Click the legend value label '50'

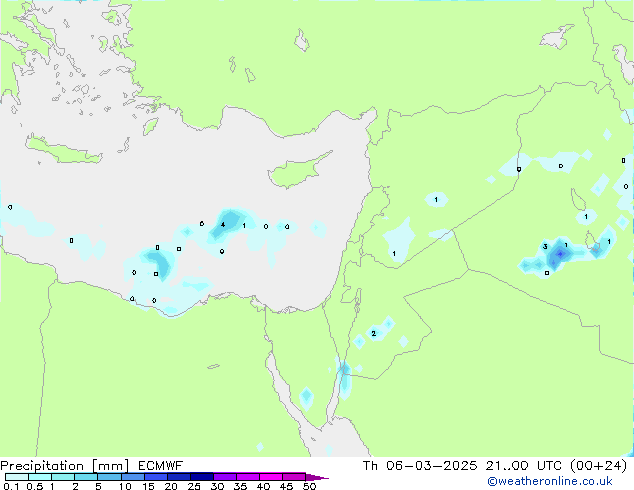[x=309, y=486]
